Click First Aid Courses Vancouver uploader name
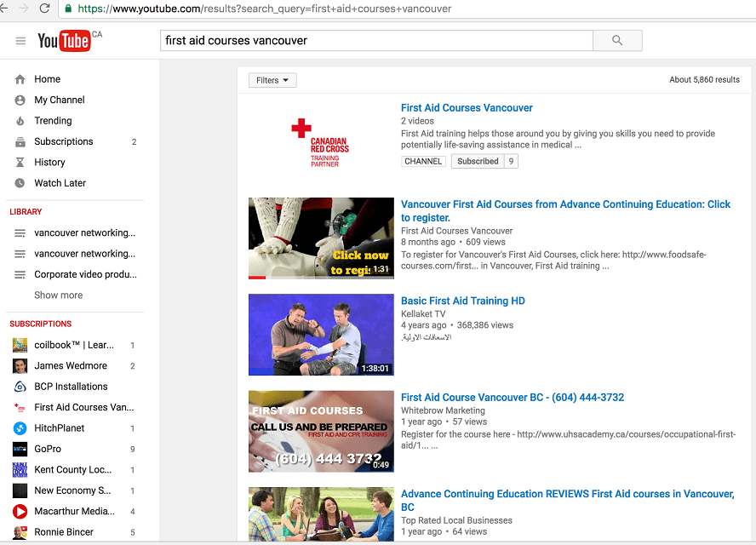756x545 pixels. (x=456, y=231)
